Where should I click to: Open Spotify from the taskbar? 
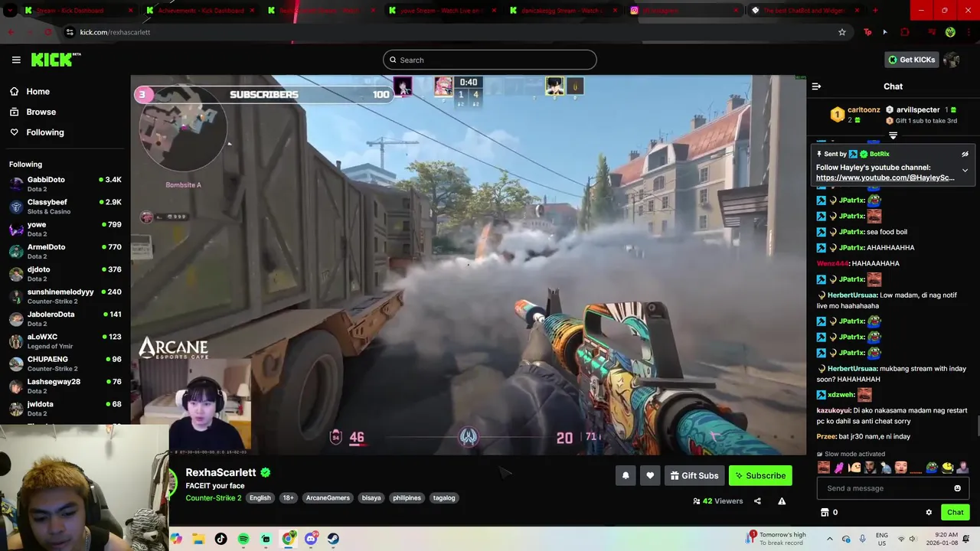click(243, 539)
